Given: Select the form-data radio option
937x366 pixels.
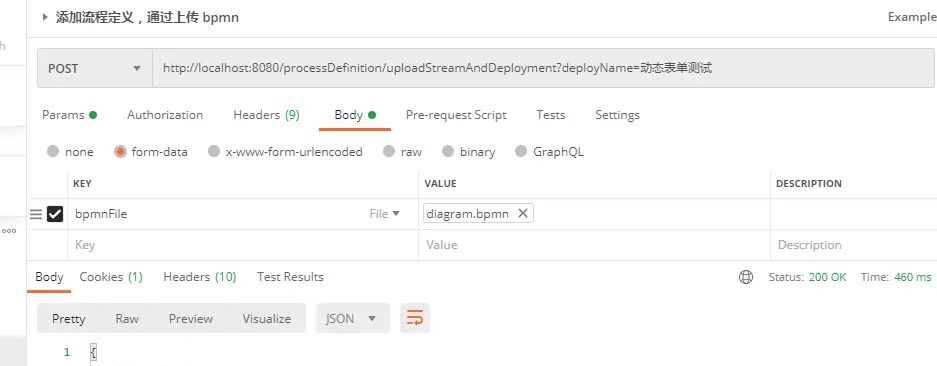Looking at the screenshot, I should point(120,151).
